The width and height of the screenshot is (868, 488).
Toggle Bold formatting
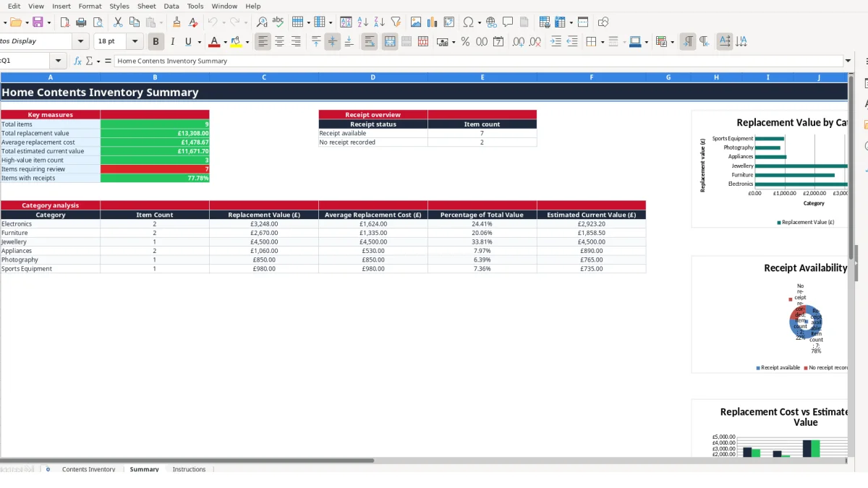(156, 42)
